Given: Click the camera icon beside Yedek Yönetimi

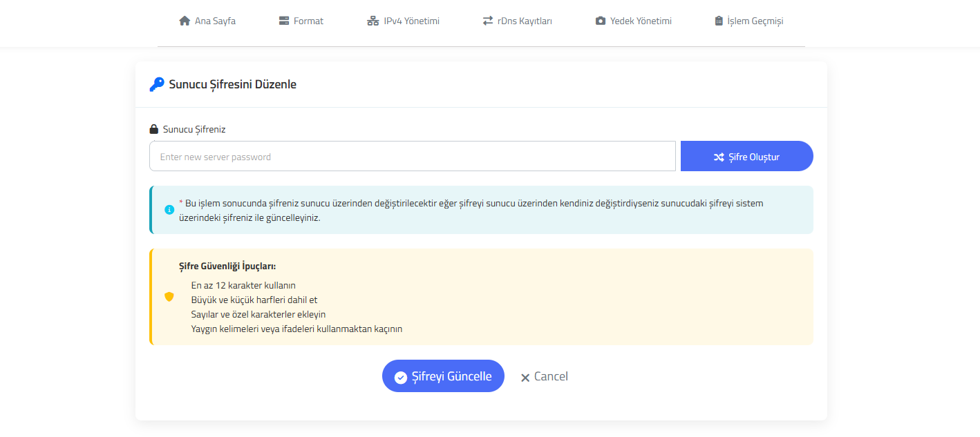Looking at the screenshot, I should [x=600, y=21].
